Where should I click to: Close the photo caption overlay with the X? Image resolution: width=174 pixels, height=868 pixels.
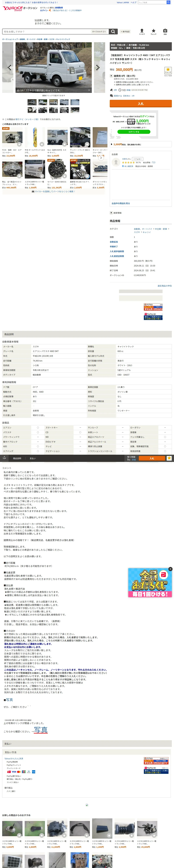point(89,90)
